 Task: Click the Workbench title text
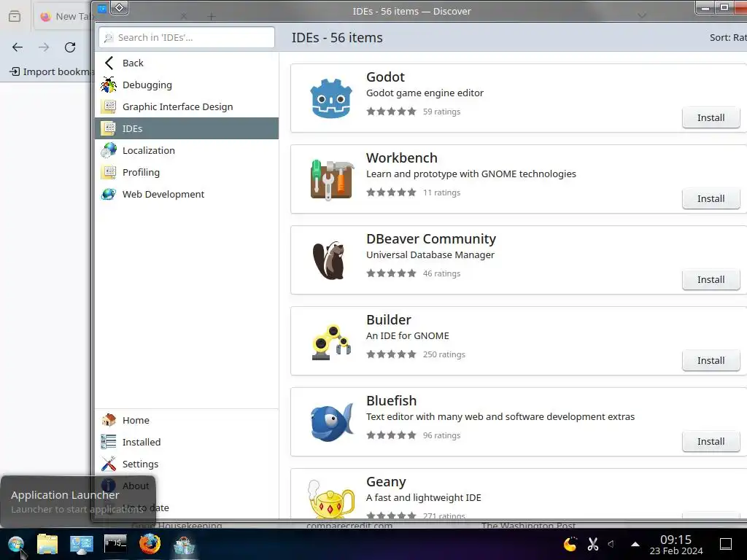tap(402, 157)
